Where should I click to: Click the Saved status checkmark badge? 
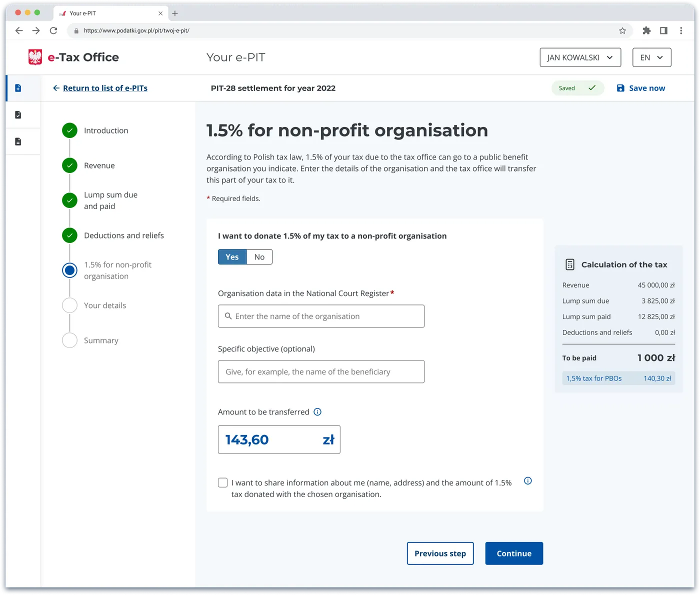578,88
